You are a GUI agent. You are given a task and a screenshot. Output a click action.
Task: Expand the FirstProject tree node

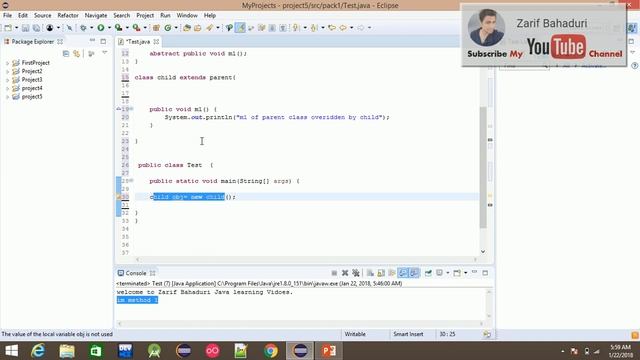(7, 63)
